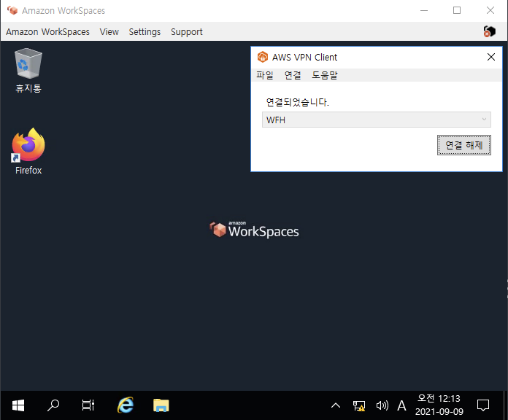The width and height of the screenshot is (508, 420).
Task: Open the 파일 menu in VPN Client
Action: [x=265, y=75]
